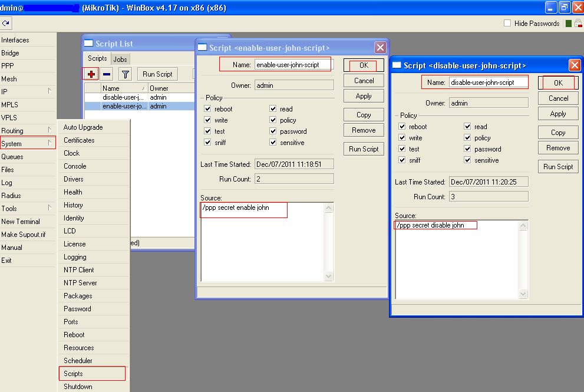Sort scripts by the Name column
The width and height of the screenshot is (584, 392).
(x=124, y=88)
